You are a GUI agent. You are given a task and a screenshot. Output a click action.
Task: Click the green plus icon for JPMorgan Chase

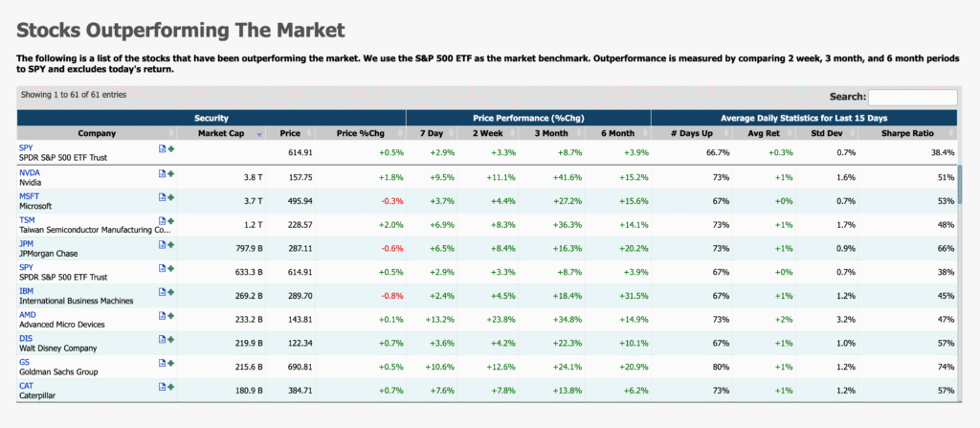[x=170, y=245]
